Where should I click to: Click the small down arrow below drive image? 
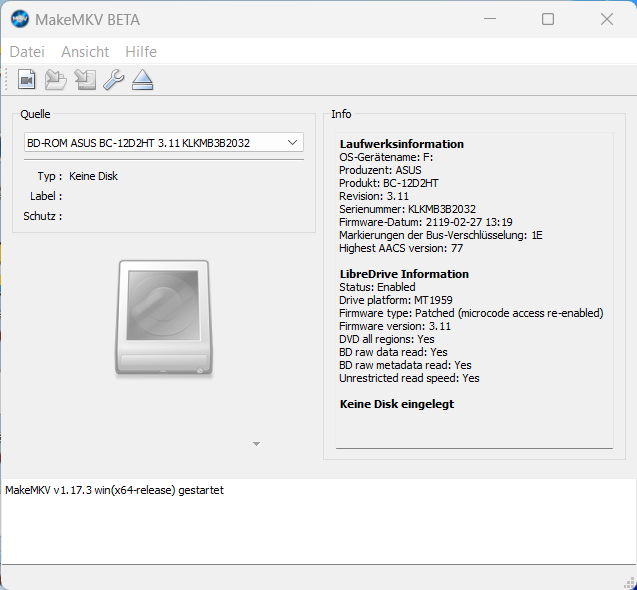click(x=256, y=444)
